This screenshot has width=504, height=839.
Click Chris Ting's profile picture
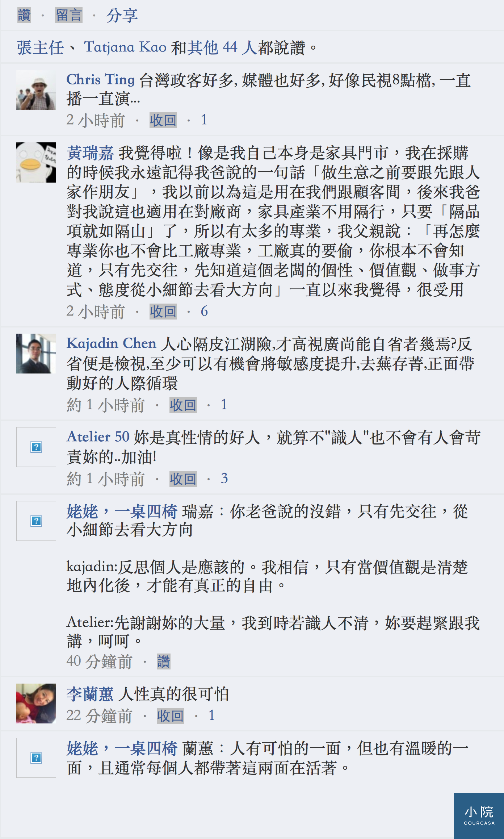36,90
